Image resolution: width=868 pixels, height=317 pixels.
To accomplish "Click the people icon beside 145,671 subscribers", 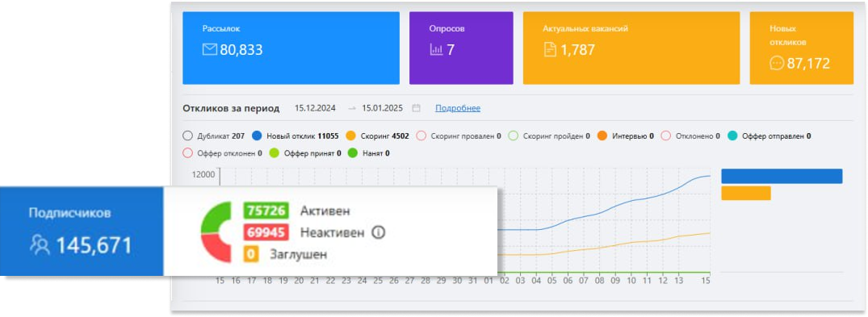I will [x=40, y=244].
